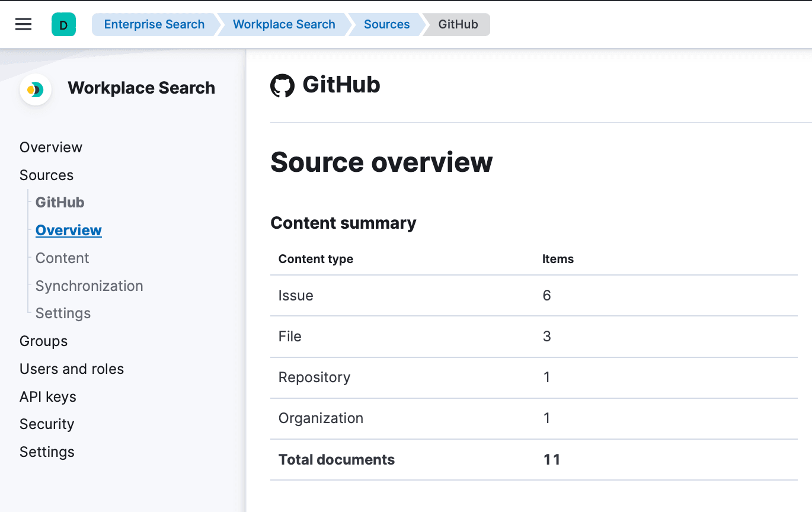The image size is (812, 512).
Task: Open Groups in the sidebar
Action: 43,341
